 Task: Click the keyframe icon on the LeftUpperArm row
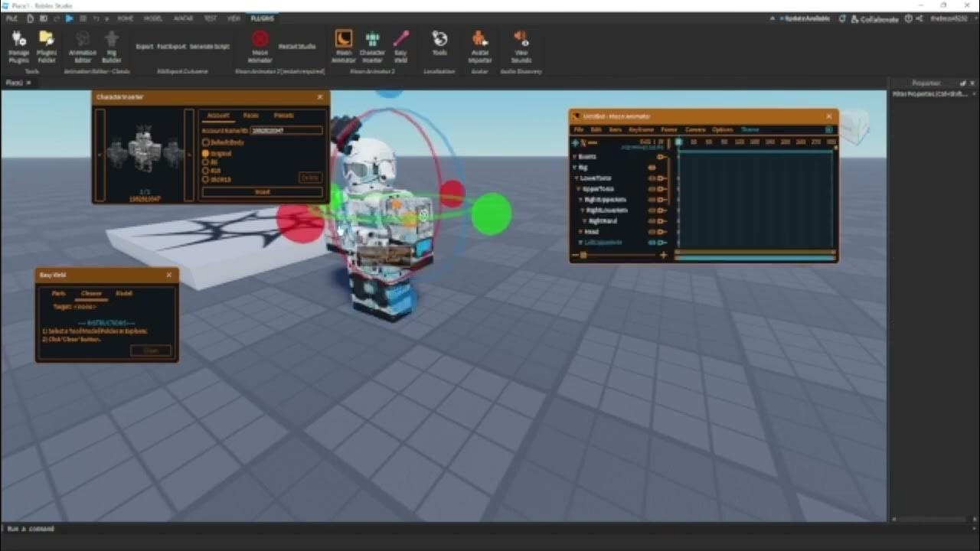click(661, 242)
